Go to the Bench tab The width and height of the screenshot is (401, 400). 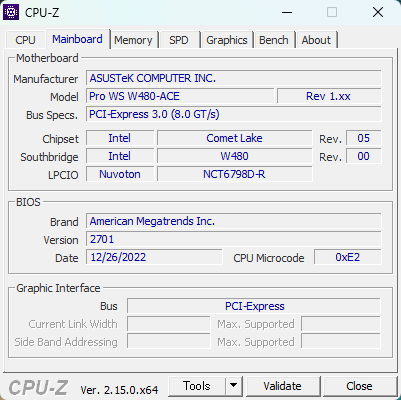click(274, 40)
